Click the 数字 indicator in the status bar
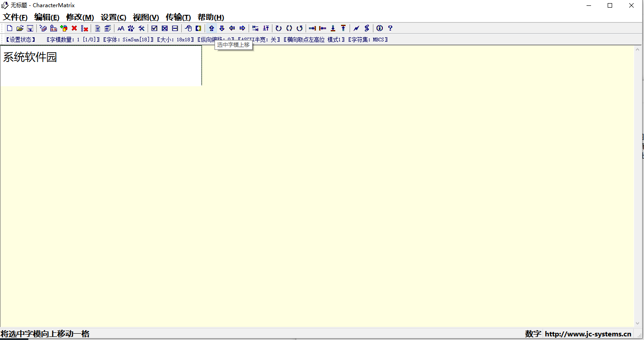Screen dimensions: 644x340 coord(533,334)
